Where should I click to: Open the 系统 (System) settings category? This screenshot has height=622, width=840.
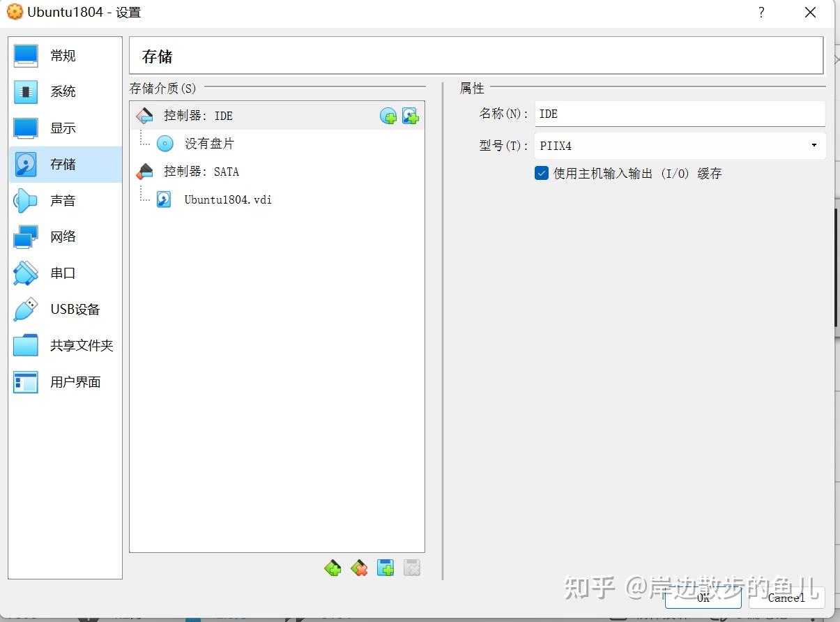66,92
